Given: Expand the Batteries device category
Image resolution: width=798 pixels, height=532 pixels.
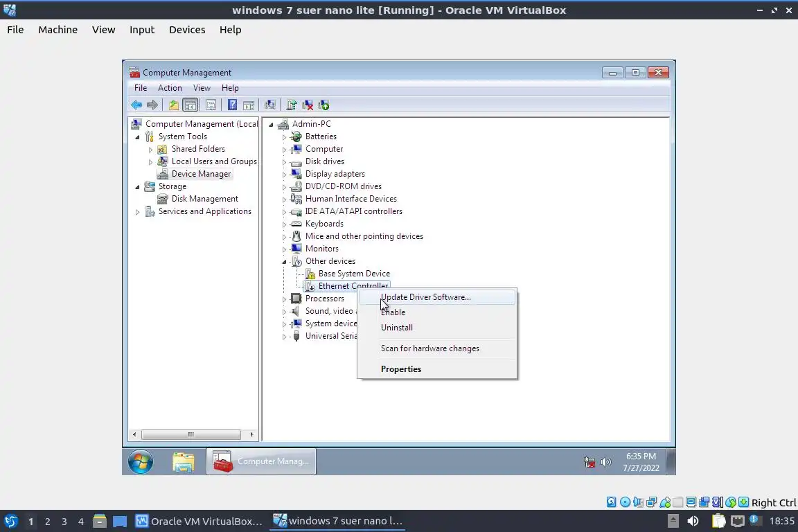Looking at the screenshot, I should click(x=284, y=137).
